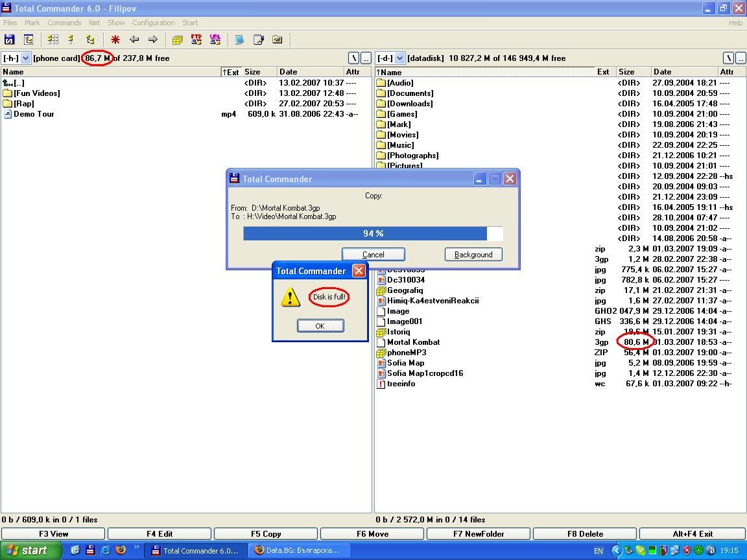The image size is (747, 560).
Task: Expand system tray hidden icons arrow
Action: [617, 550]
